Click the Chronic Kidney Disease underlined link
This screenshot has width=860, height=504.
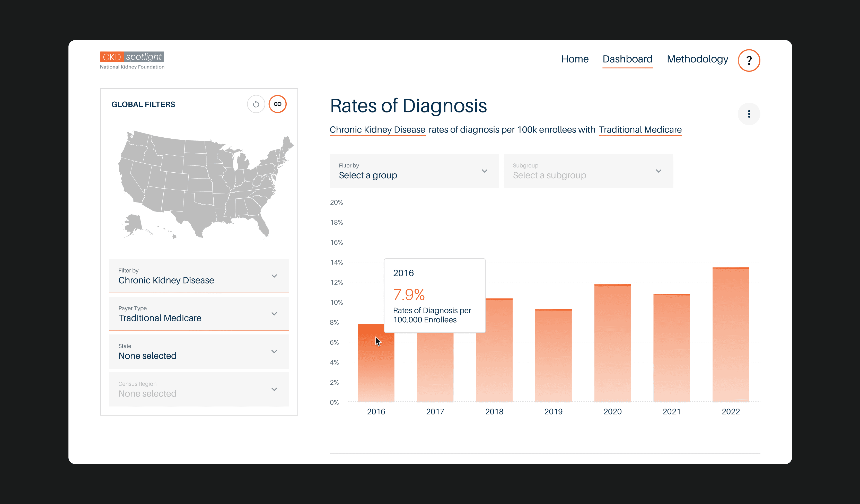[377, 130]
